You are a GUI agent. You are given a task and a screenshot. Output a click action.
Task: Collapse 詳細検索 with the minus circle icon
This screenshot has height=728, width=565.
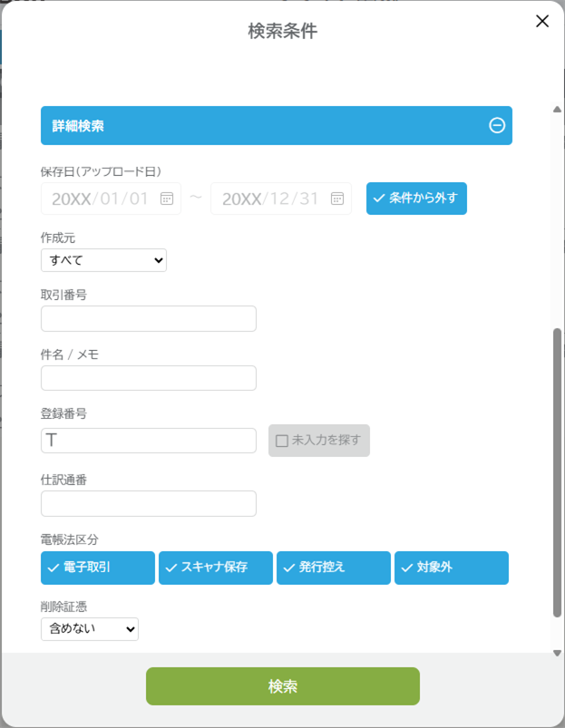(x=497, y=125)
